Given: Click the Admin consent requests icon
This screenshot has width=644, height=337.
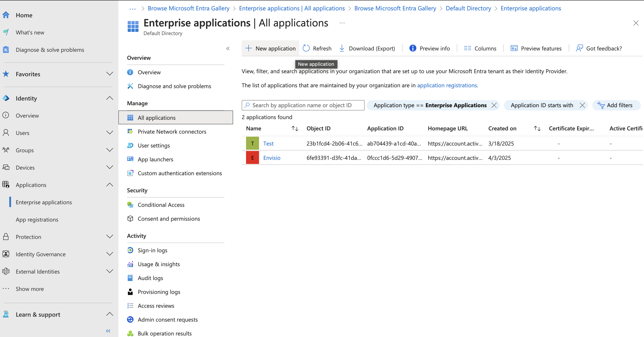Looking at the screenshot, I should tap(130, 319).
